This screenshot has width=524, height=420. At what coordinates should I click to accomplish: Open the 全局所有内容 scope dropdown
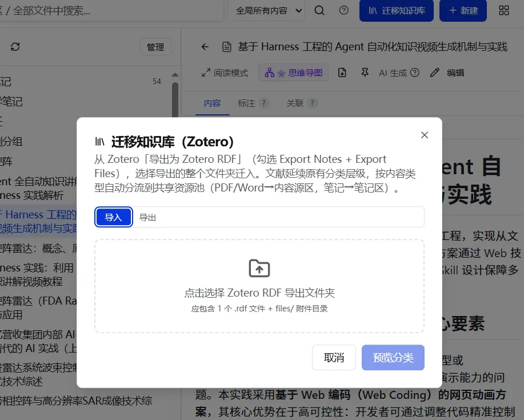click(266, 11)
